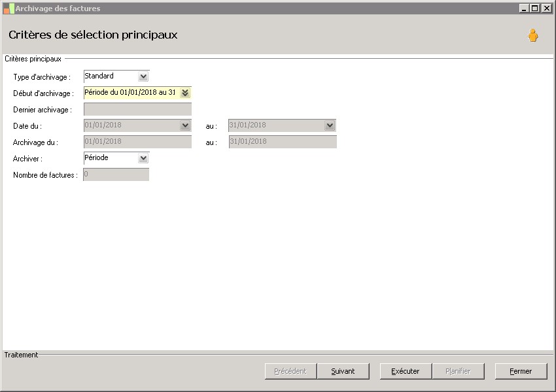Maximize the Archivage des factures window

pos(535,8)
